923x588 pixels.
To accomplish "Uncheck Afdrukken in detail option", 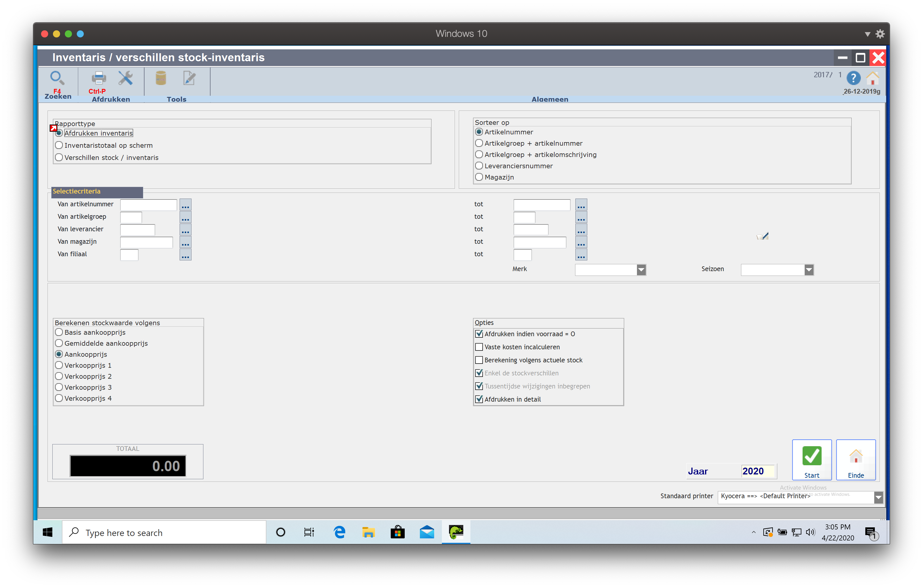I will tap(479, 399).
